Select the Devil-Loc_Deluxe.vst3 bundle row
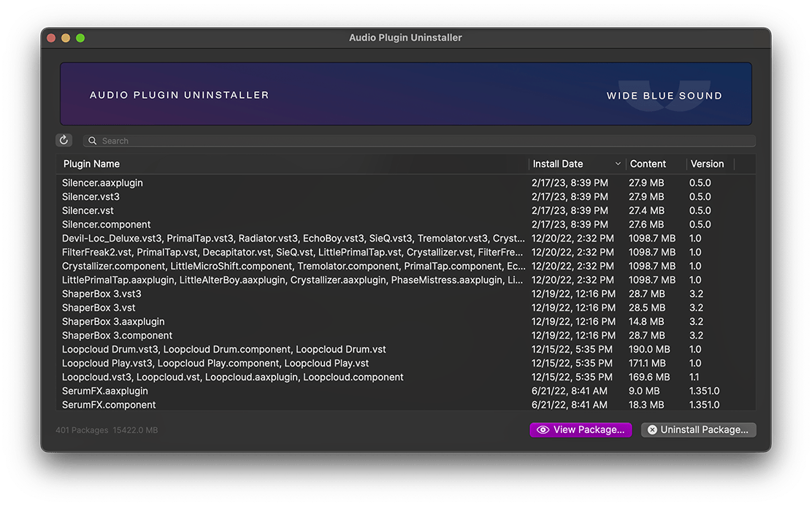 [292, 239]
